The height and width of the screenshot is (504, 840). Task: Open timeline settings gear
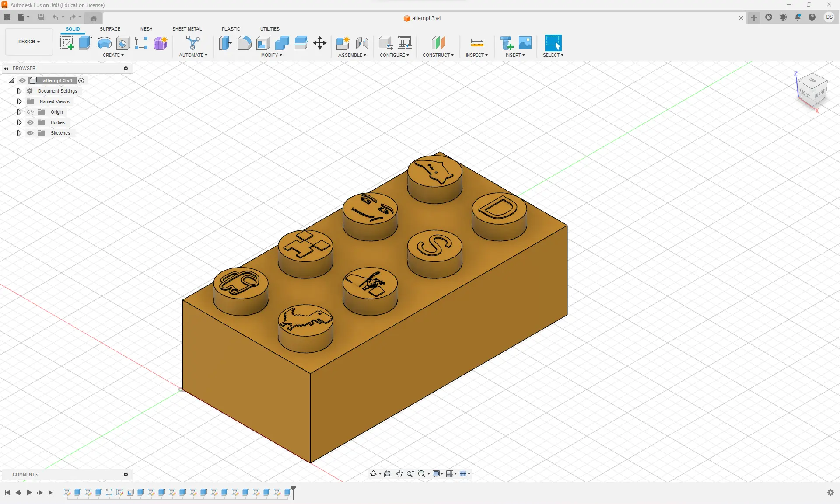pyautogui.click(x=830, y=493)
